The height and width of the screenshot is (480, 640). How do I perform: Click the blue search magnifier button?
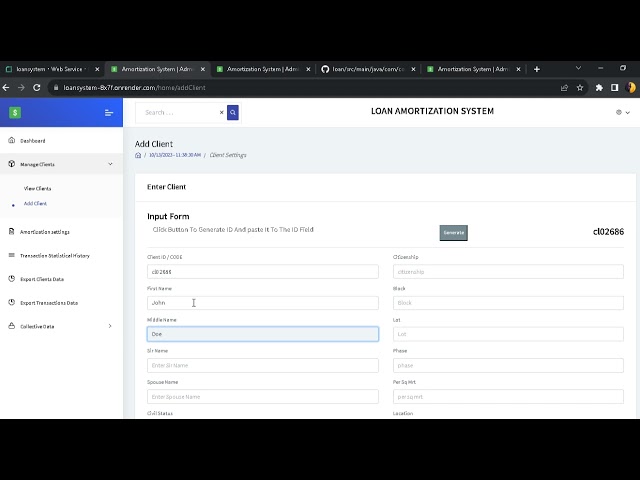233,112
